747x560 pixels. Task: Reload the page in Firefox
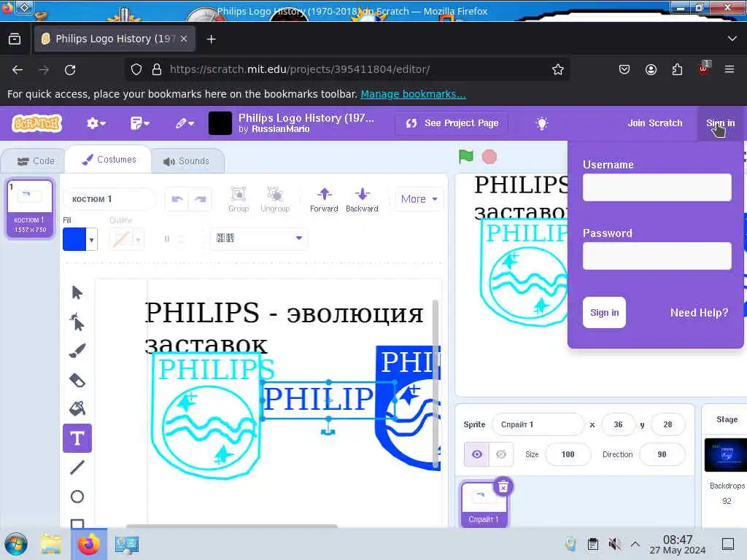point(70,70)
